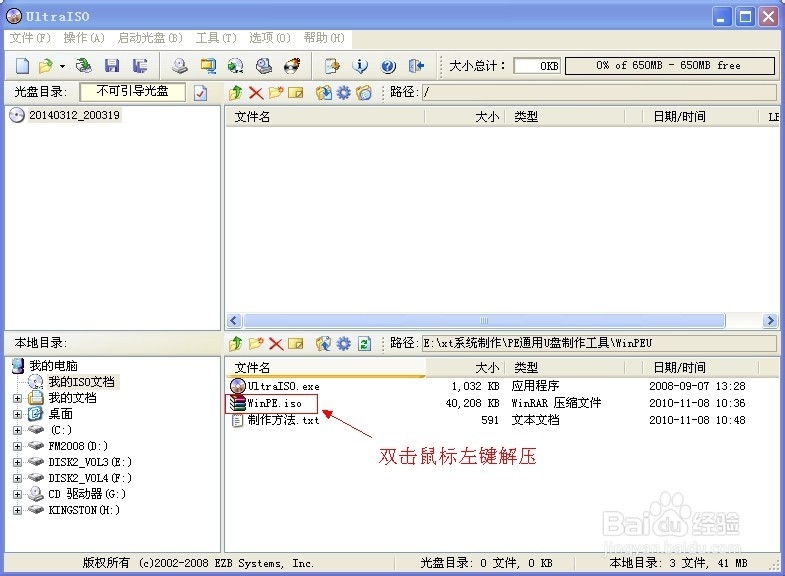Click the disc list horizontal scrollbar thumb
Screen dimensions: 785x576
(x=484, y=320)
